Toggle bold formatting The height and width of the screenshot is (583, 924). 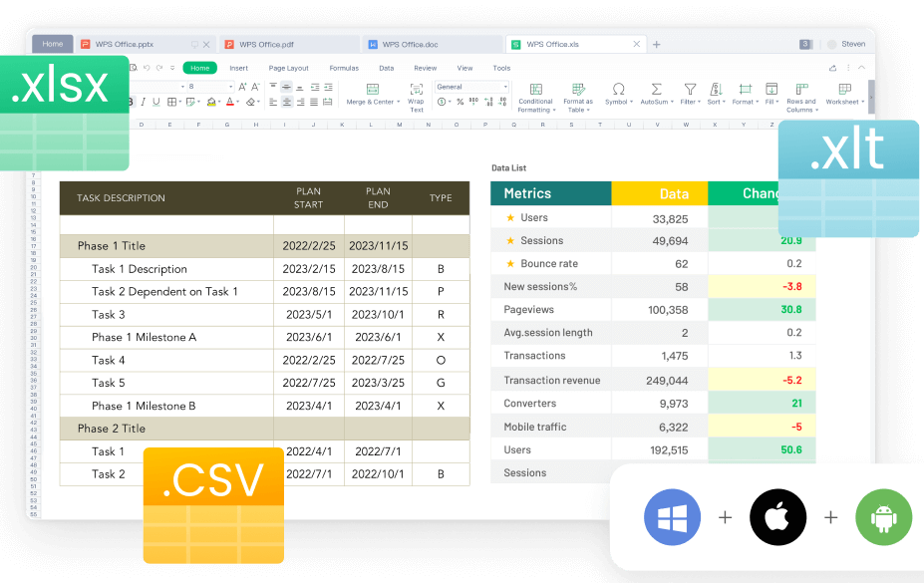pyautogui.click(x=131, y=101)
